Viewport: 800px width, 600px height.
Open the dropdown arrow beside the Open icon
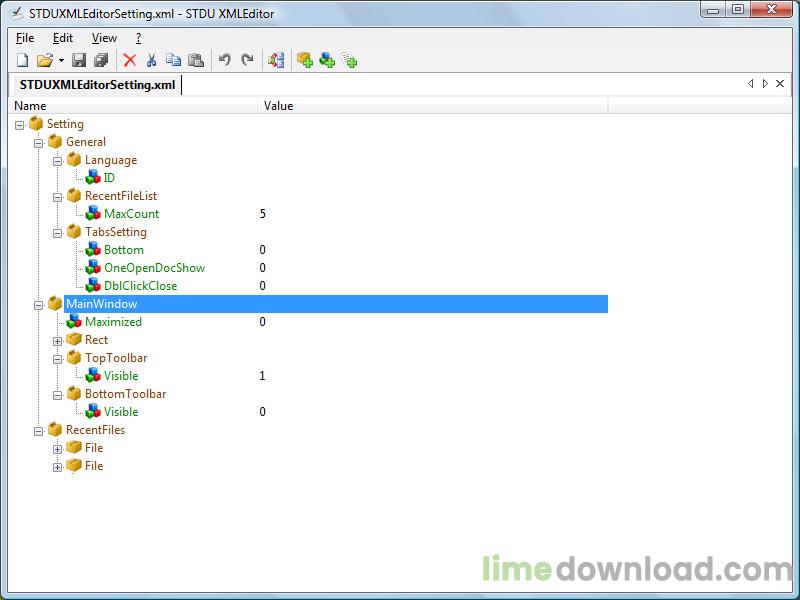(x=62, y=60)
